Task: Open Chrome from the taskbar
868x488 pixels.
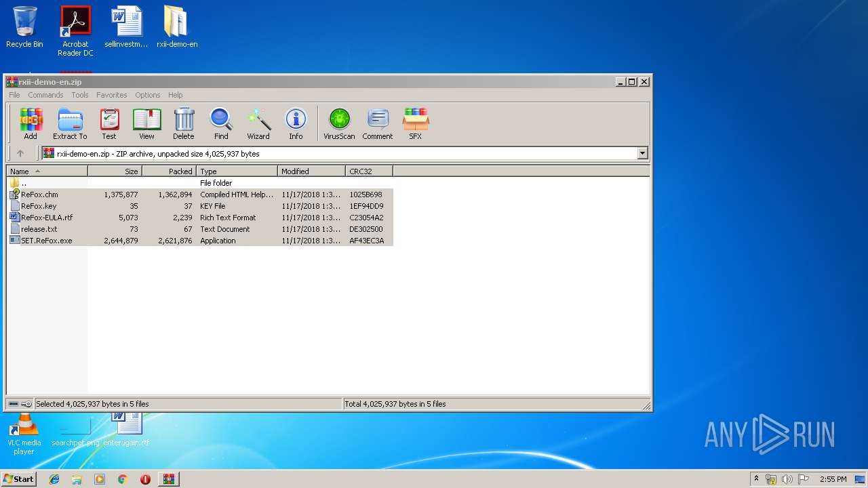Action: (x=122, y=479)
